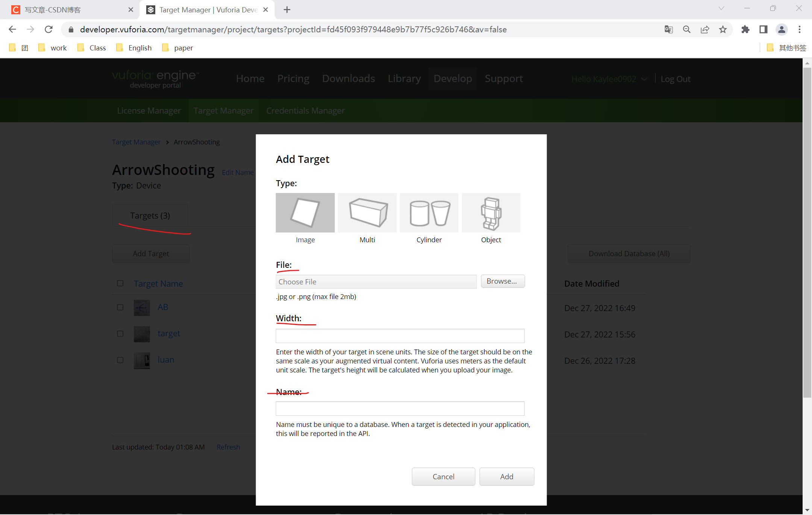
Task: Switch to Target Manager tab
Action: click(x=223, y=111)
